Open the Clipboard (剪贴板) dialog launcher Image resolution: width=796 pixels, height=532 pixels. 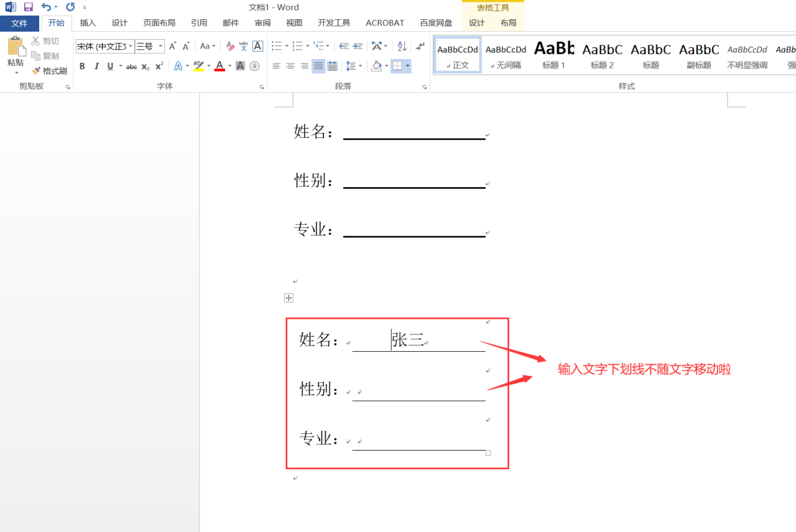[x=68, y=88]
